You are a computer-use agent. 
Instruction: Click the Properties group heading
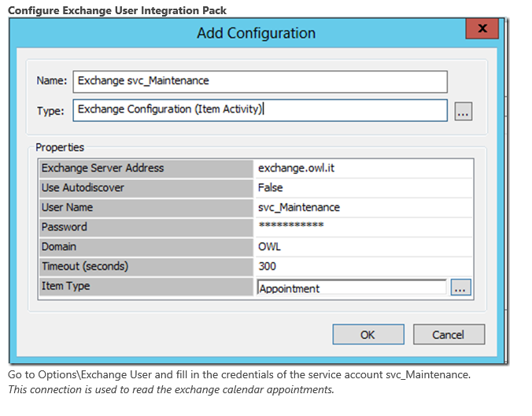(x=60, y=148)
